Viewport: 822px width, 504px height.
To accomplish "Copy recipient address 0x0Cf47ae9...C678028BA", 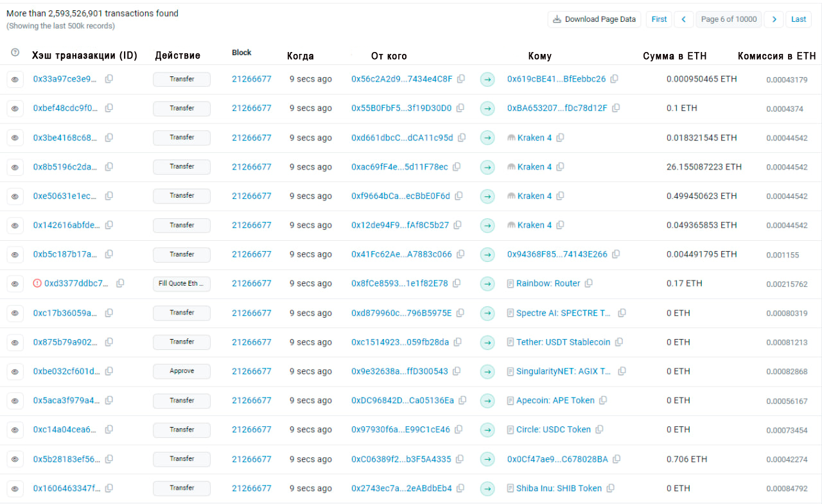I will (x=616, y=459).
